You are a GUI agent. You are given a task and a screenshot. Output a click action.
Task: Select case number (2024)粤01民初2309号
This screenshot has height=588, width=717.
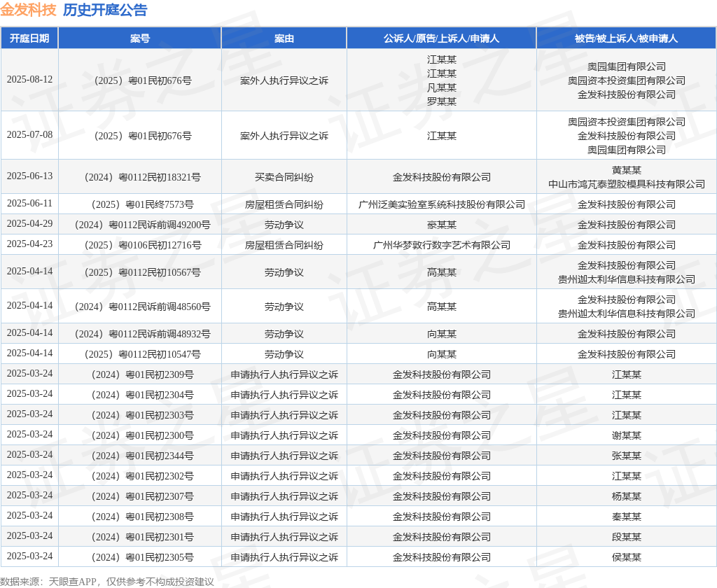coord(143,375)
